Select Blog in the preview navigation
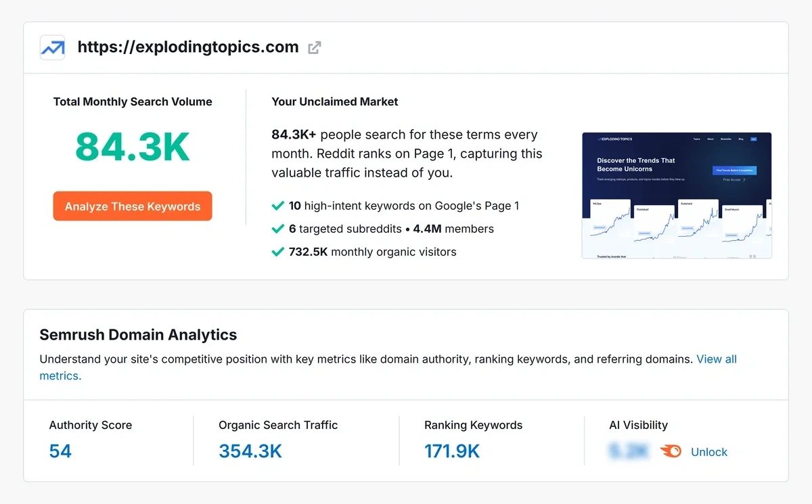812x504 pixels. [x=741, y=139]
